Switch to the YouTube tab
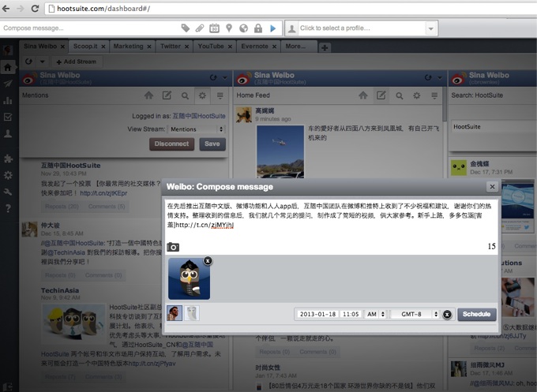The width and height of the screenshot is (537, 392). pyautogui.click(x=211, y=47)
